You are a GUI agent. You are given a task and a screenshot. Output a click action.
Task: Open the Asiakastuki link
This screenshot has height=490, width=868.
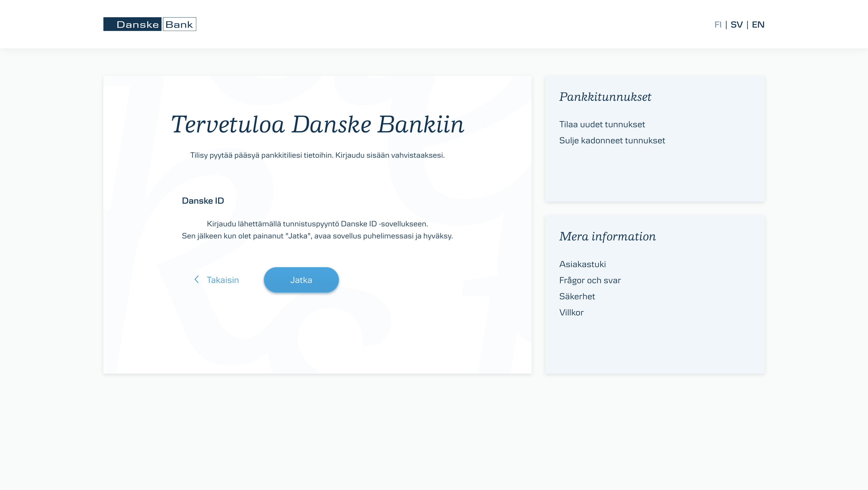click(582, 265)
